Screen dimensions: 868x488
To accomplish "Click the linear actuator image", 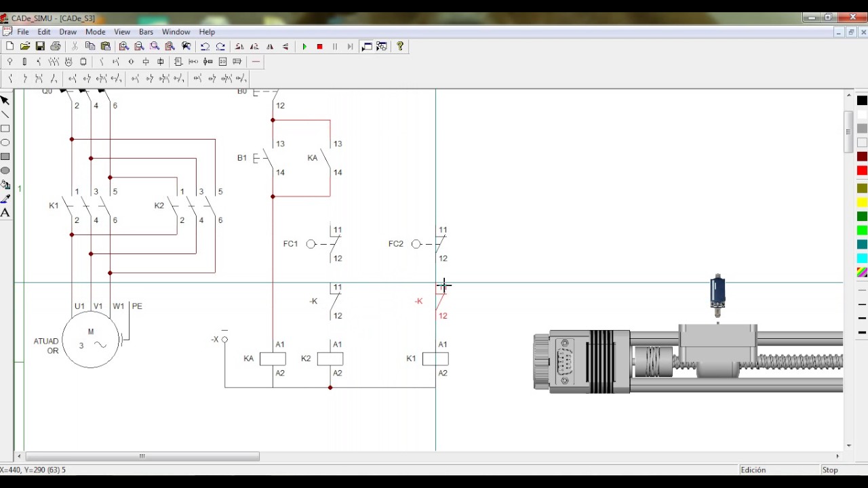I will [x=688, y=360].
